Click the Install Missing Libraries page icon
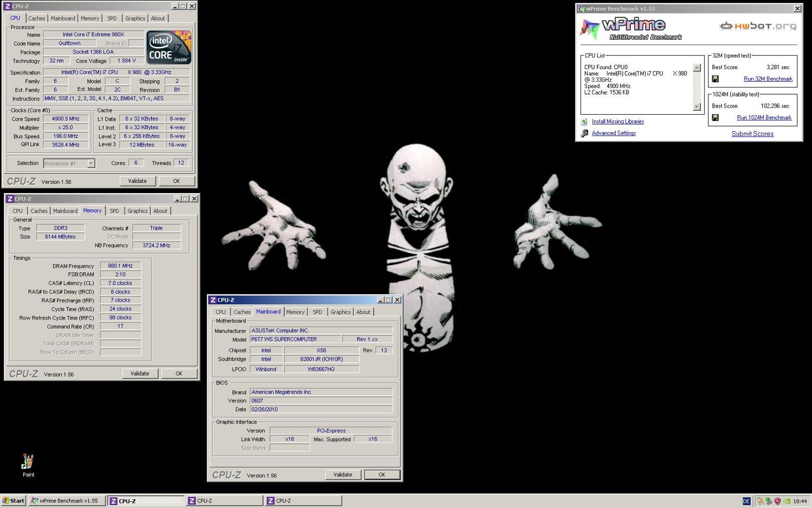Image resolution: width=812 pixels, height=508 pixels. click(584, 122)
